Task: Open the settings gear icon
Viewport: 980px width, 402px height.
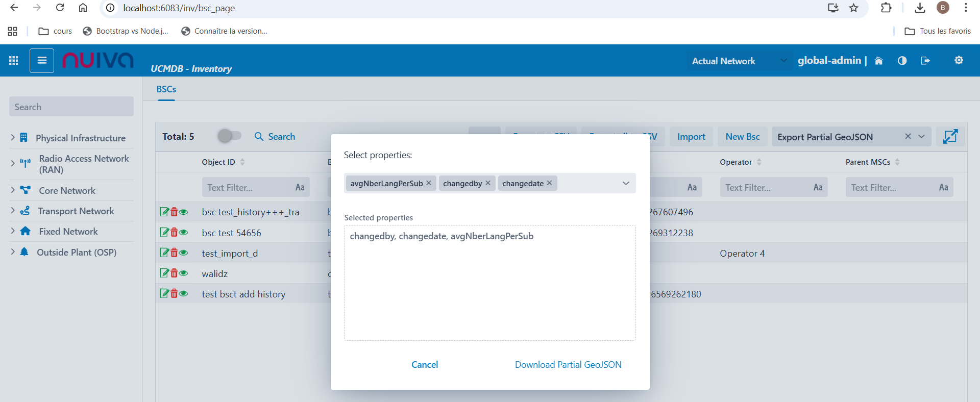Action: click(x=959, y=60)
